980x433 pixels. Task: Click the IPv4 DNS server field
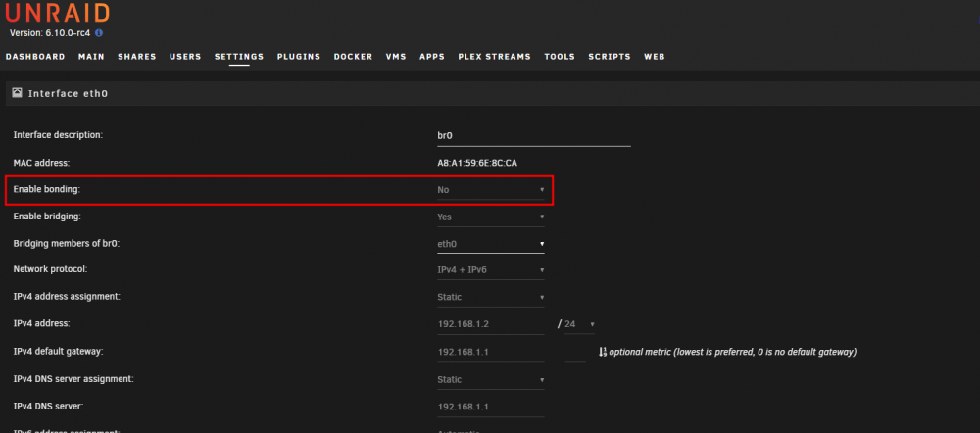(x=491, y=407)
